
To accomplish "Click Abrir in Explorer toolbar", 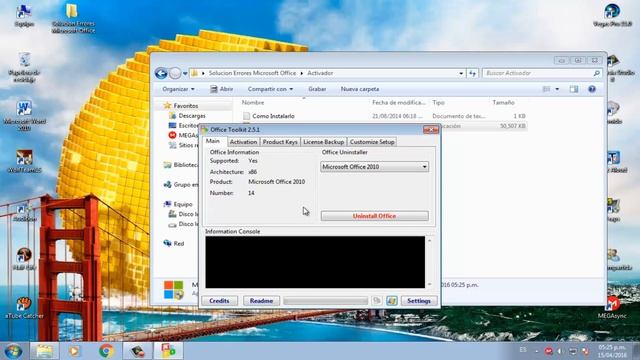I will [222, 89].
